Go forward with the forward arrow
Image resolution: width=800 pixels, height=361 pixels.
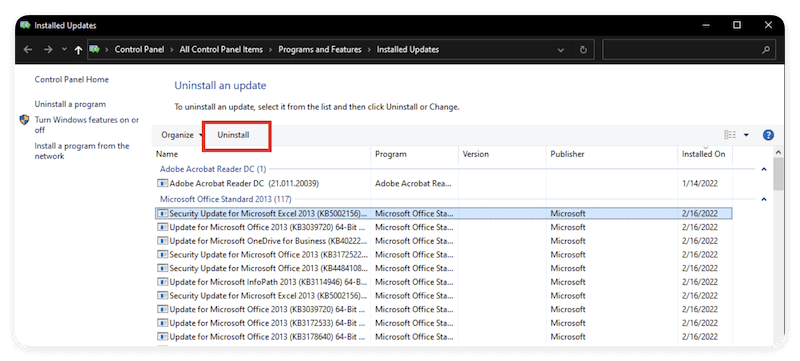tap(48, 49)
